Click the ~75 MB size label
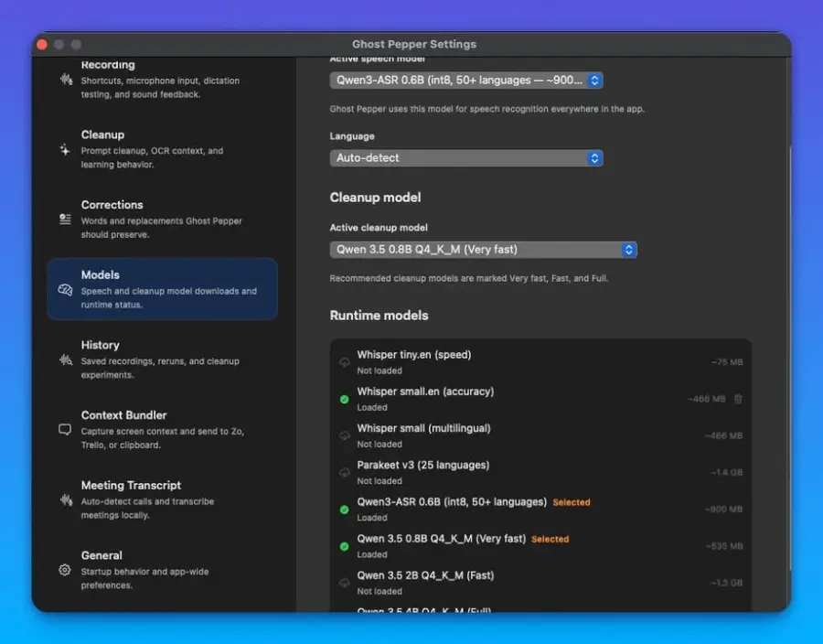The image size is (823, 644). coord(727,362)
